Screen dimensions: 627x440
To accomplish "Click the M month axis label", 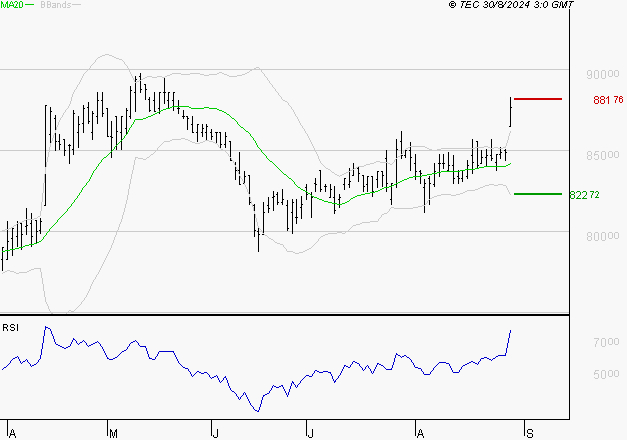I will click(x=113, y=434).
